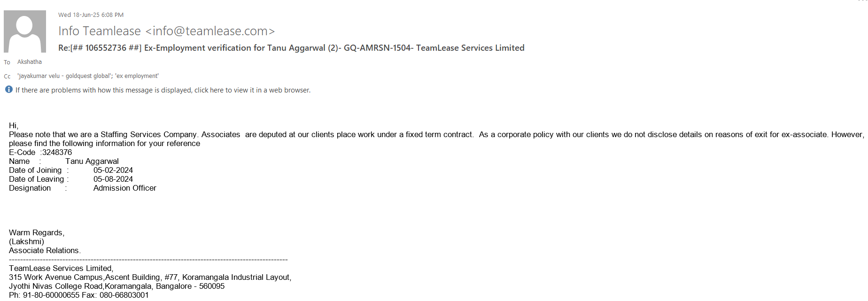Click the email subject line
Viewport: 868px width, 301px height.
tap(291, 48)
